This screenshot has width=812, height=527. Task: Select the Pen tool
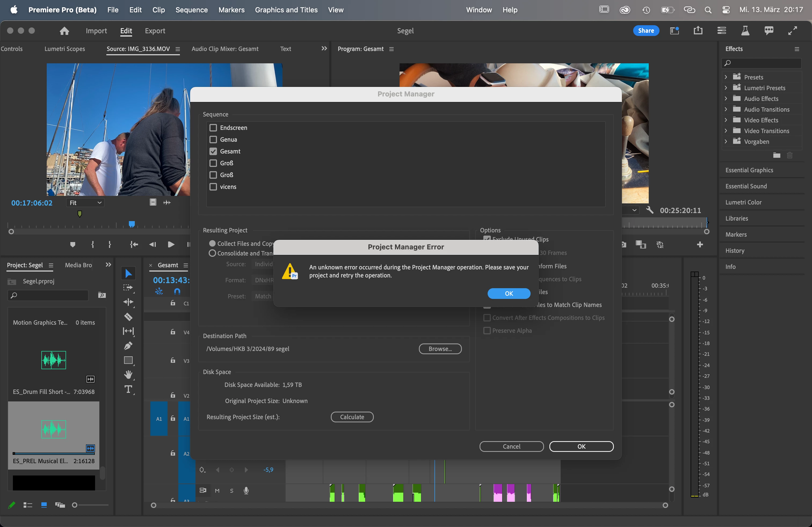click(x=128, y=346)
